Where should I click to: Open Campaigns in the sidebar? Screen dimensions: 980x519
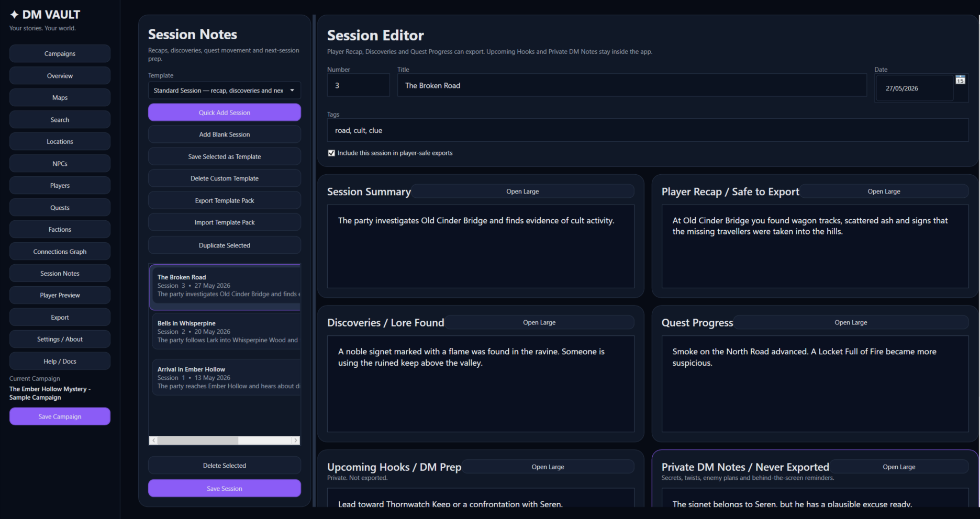click(x=60, y=54)
